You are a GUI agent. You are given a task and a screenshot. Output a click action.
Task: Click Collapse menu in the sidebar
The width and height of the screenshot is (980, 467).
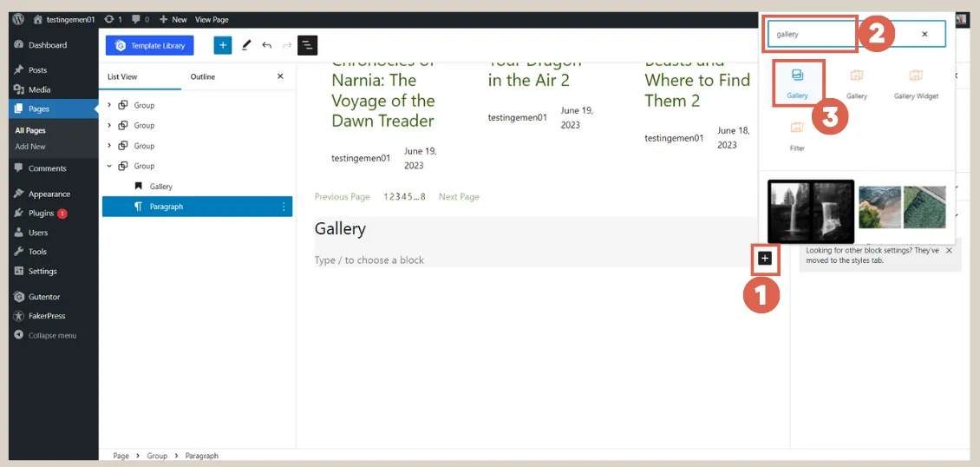(54, 336)
